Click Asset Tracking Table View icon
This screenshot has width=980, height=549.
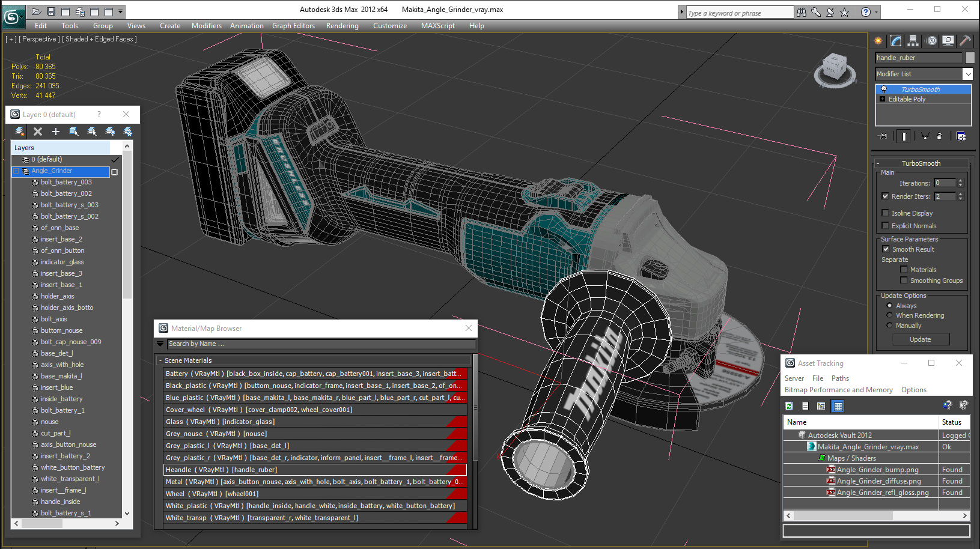(838, 407)
